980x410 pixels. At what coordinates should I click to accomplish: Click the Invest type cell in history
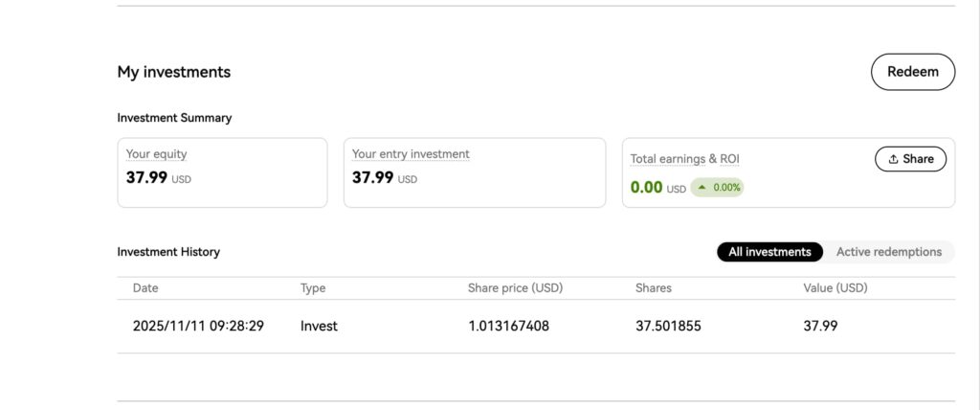coord(319,326)
